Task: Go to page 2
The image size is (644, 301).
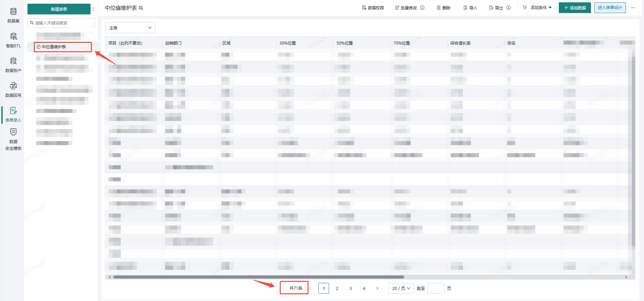Action: pyautogui.click(x=337, y=288)
